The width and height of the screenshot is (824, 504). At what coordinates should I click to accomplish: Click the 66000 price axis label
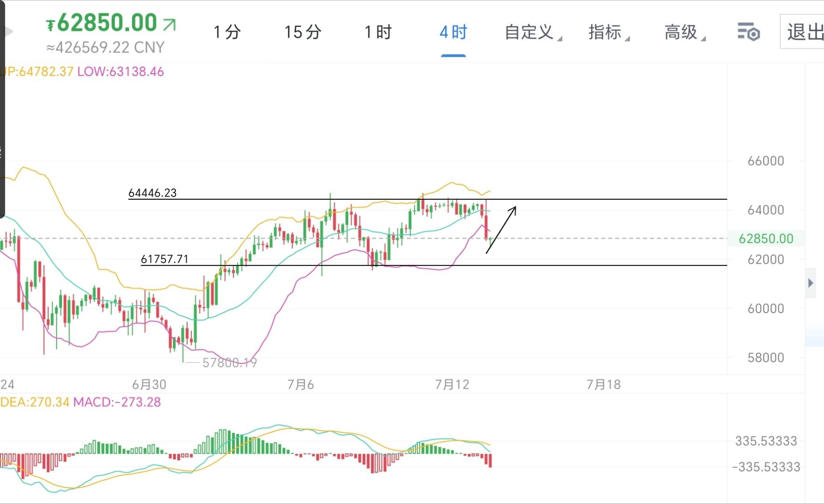click(766, 161)
